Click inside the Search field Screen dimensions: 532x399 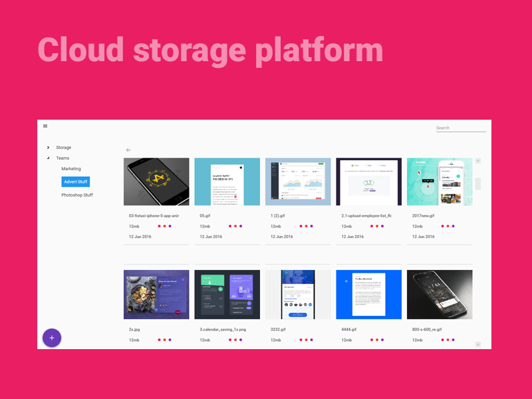point(460,128)
